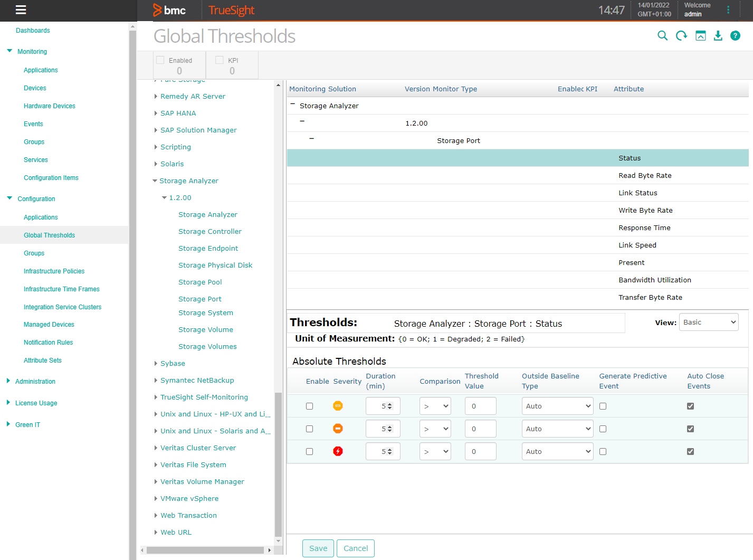
Task: Collapse the Storage Analyzer version 1.2.00 node
Action: pyautogui.click(x=164, y=197)
